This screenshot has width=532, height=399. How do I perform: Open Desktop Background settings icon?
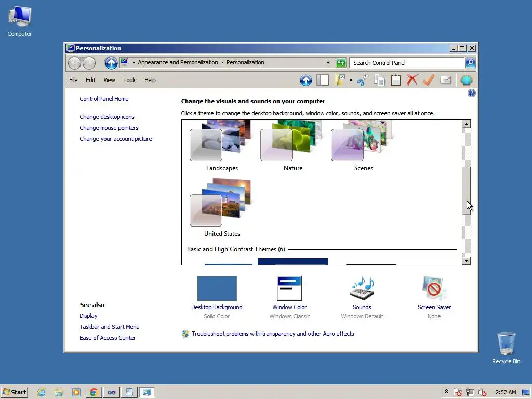pos(217,288)
